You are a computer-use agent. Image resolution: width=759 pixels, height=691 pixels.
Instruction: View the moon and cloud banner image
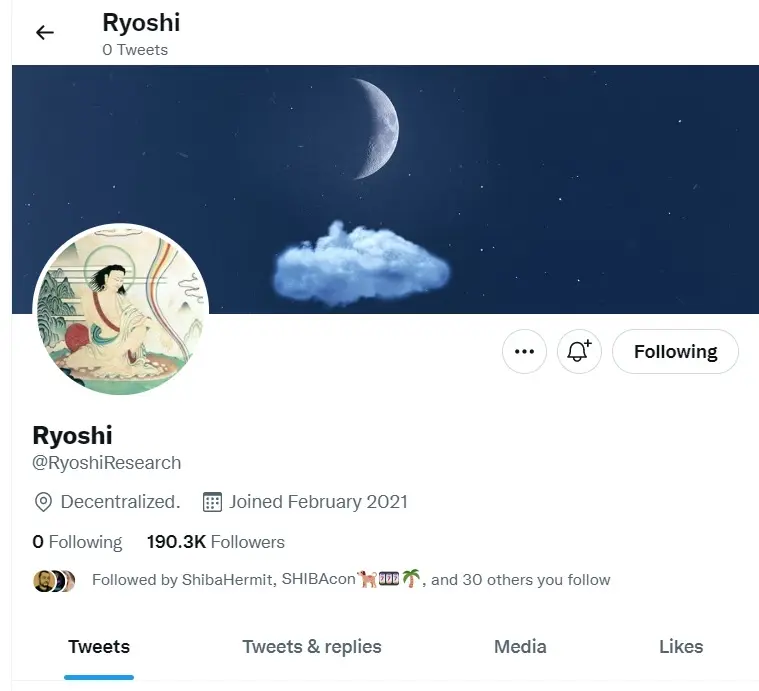385,189
